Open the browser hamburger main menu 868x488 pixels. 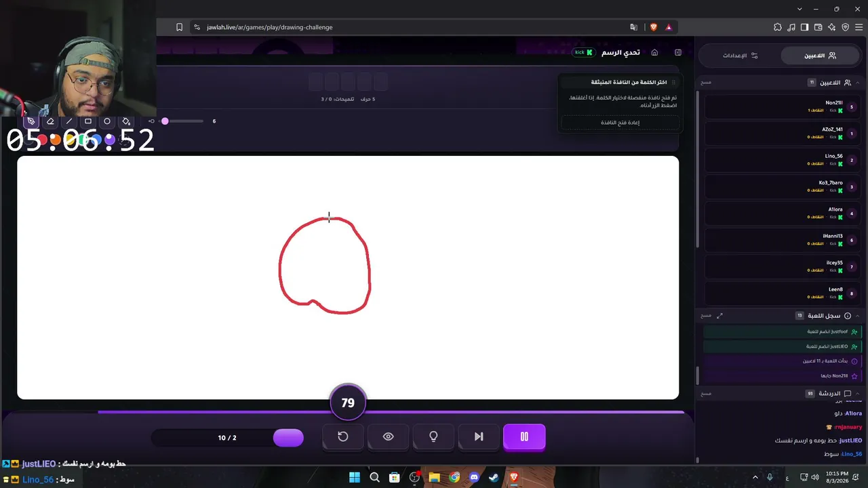pos(859,27)
